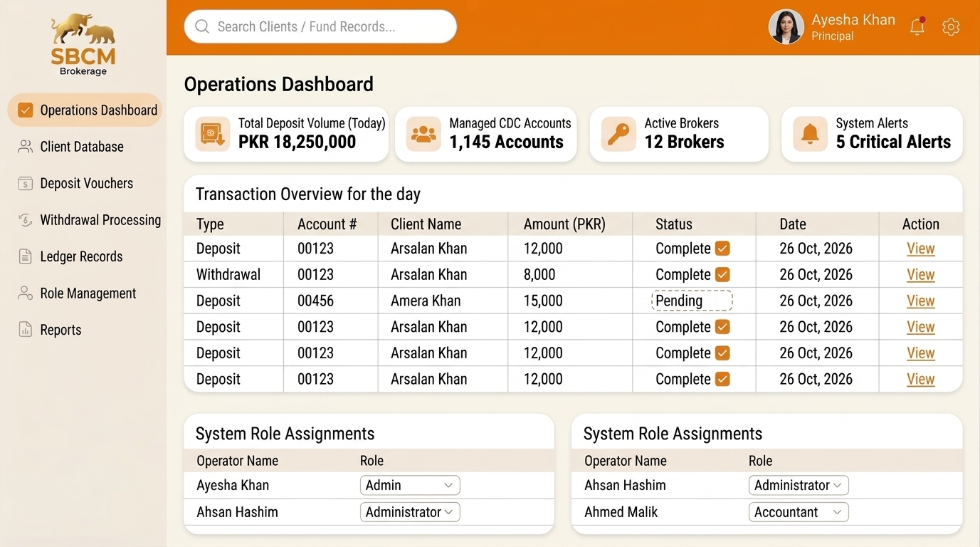Open the Admin role dropdown for Ayesha Khan

click(x=410, y=485)
